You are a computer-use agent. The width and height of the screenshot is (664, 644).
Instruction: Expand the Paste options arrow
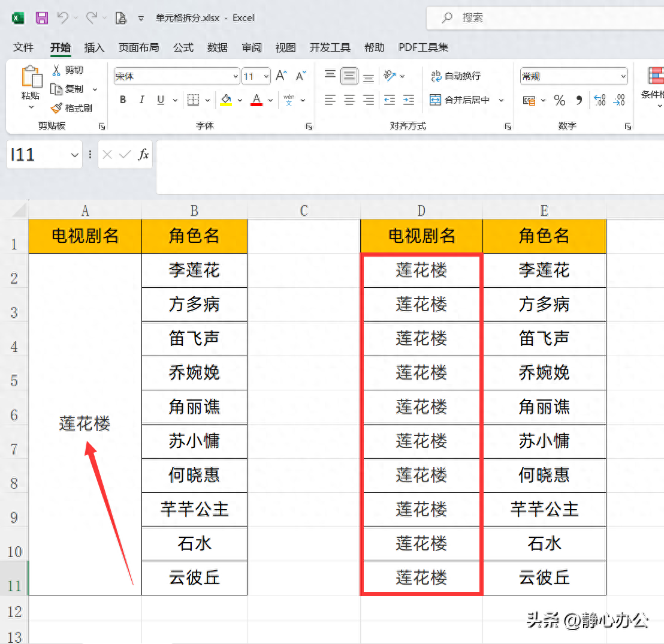coord(31,107)
